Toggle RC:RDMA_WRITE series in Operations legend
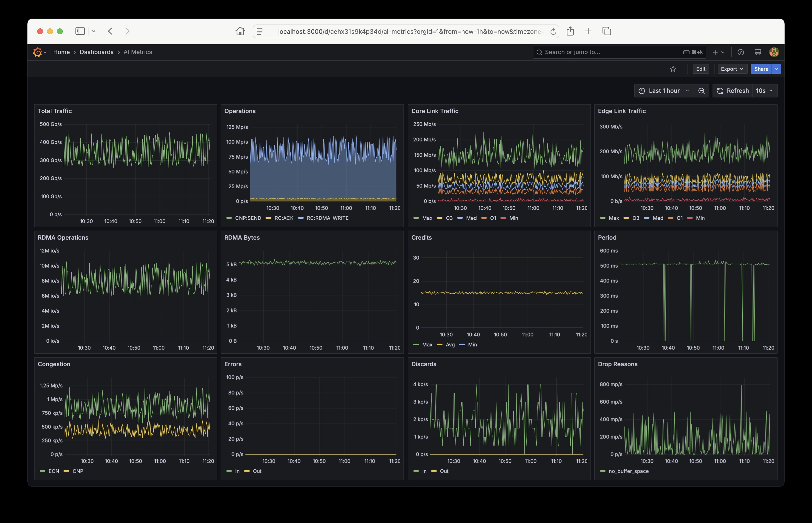Screen dimensions: 812x523 (x=327, y=218)
